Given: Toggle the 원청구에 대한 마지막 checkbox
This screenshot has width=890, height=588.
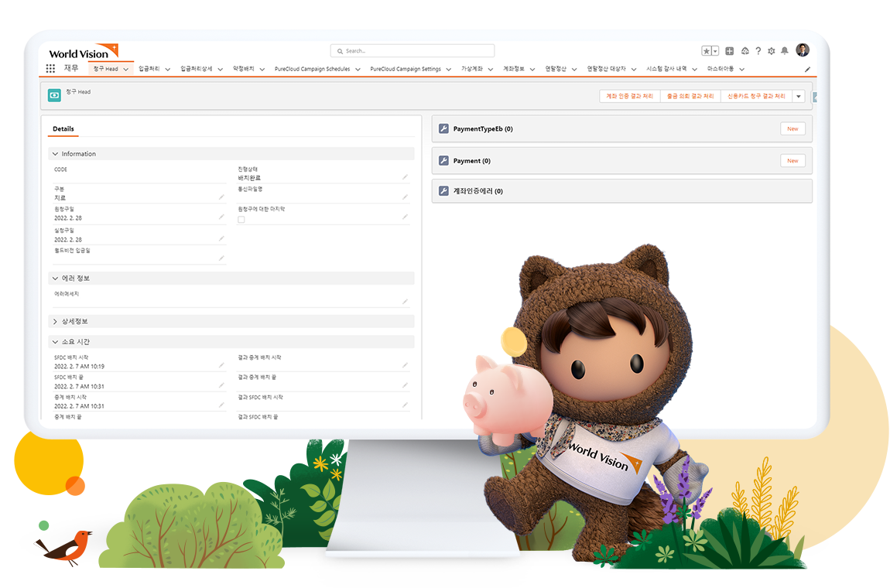Looking at the screenshot, I should pyautogui.click(x=241, y=220).
